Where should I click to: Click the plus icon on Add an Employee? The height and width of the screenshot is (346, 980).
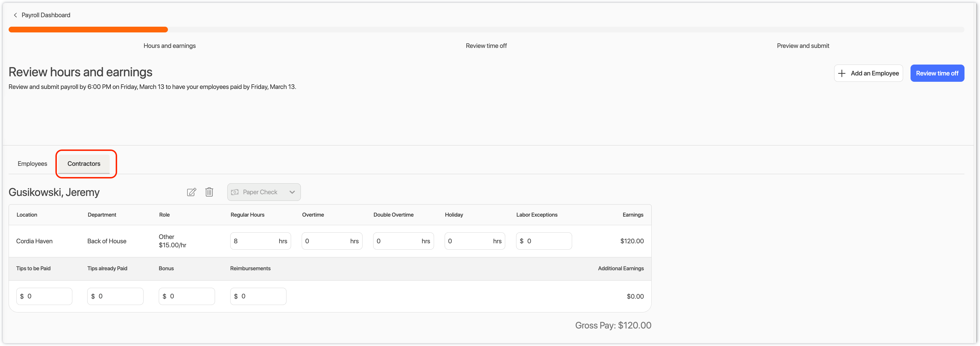pos(842,73)
